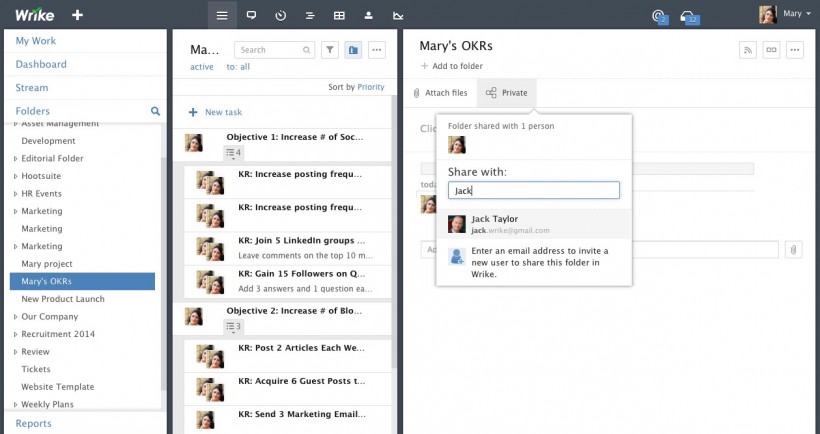Switch to the list view icon
The image size is (820, 434).
point(222,15)
